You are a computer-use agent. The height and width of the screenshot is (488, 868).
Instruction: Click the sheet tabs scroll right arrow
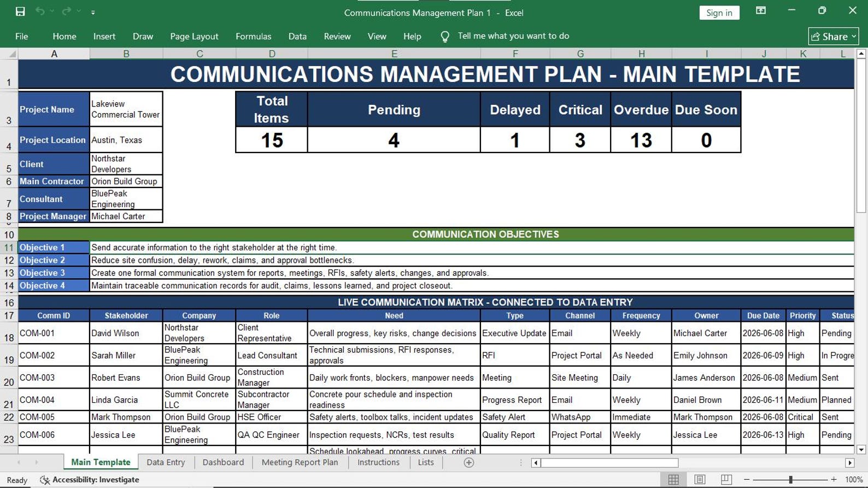pyautogui.click(x=37, y=462)
